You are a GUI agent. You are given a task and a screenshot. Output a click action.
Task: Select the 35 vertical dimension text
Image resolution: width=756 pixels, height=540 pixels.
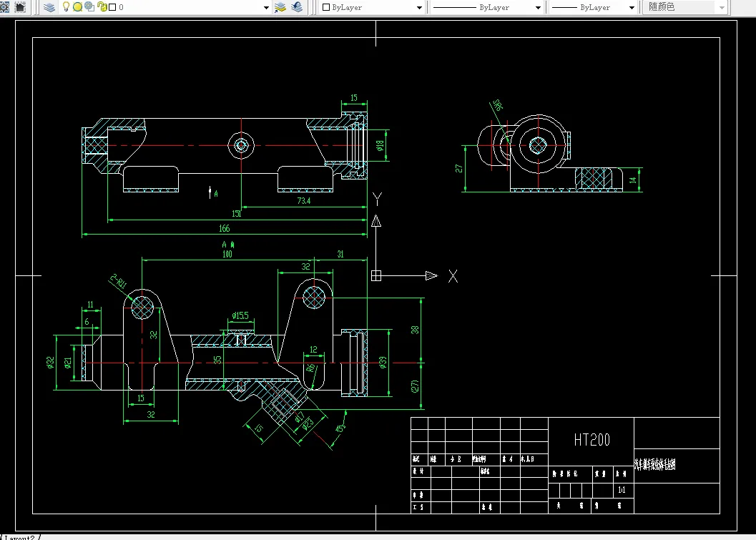(218, 360)
